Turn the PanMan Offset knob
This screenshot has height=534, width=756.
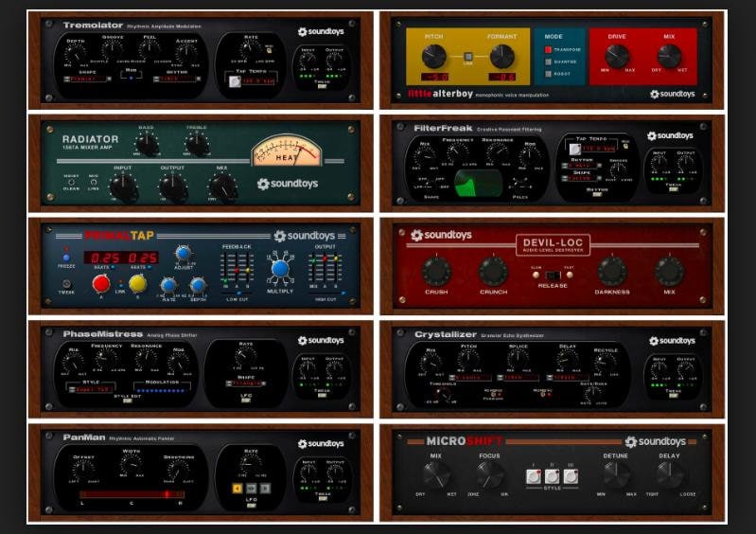83,469
